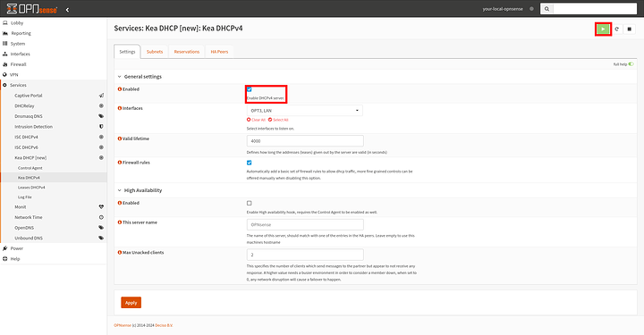Click the search magnifier icon
This screenshot has width=644, height=335.
(x=547, y=9)
